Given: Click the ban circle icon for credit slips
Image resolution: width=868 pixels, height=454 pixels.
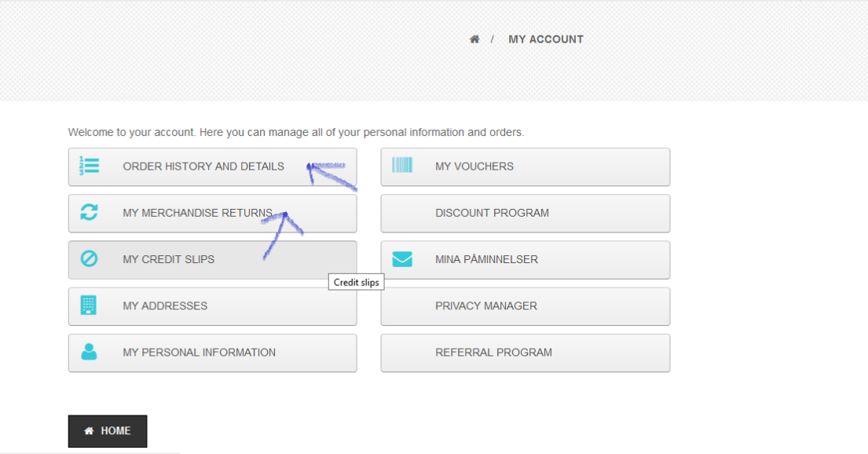Looking at the screenshot, I should [x=89, y=258].
